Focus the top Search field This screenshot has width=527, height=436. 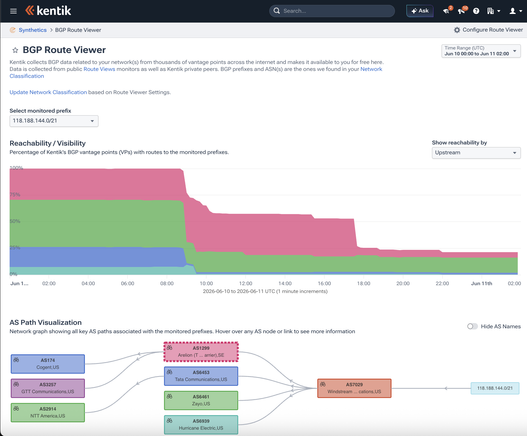coord(332,11)
